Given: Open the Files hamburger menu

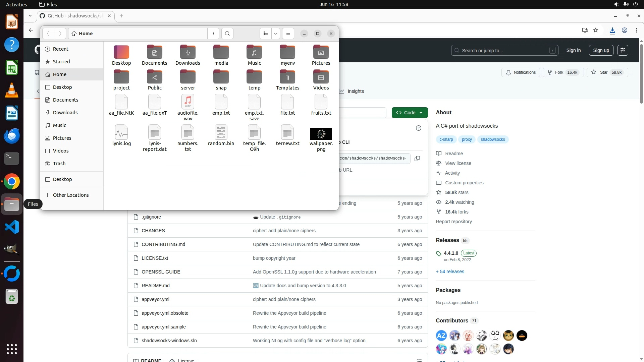Looking at the screenshot, I should (x=288, y=34).
